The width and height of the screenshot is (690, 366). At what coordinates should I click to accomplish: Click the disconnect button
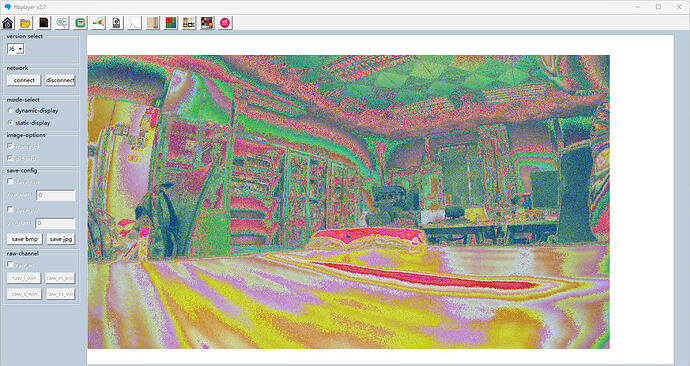tap(60, 80)
